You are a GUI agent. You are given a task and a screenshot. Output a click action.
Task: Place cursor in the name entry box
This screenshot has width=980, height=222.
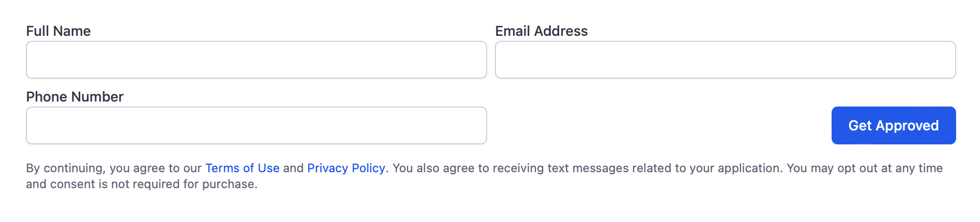256,60
